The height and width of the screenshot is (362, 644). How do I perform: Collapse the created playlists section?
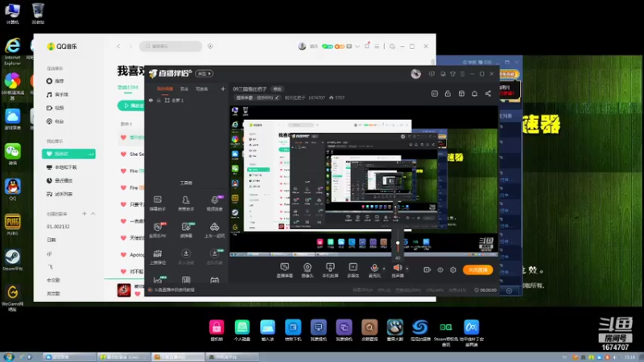(x=93, y=214)
